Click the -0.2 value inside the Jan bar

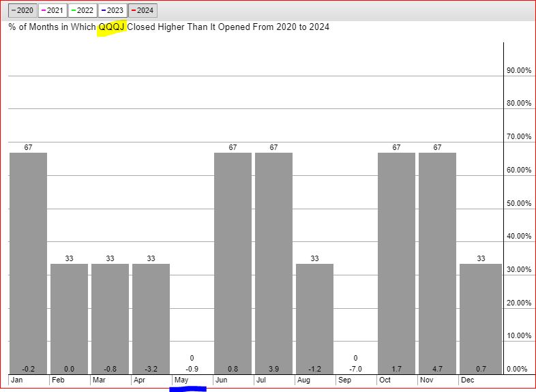[29, 369]
